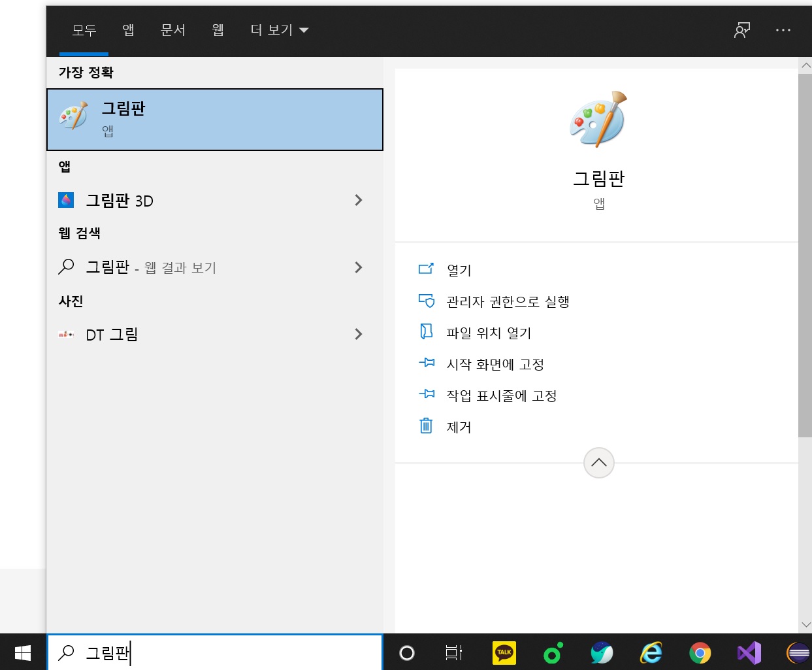Switch to the 모두 tab
812x670 pixels.
pos(84,30)
